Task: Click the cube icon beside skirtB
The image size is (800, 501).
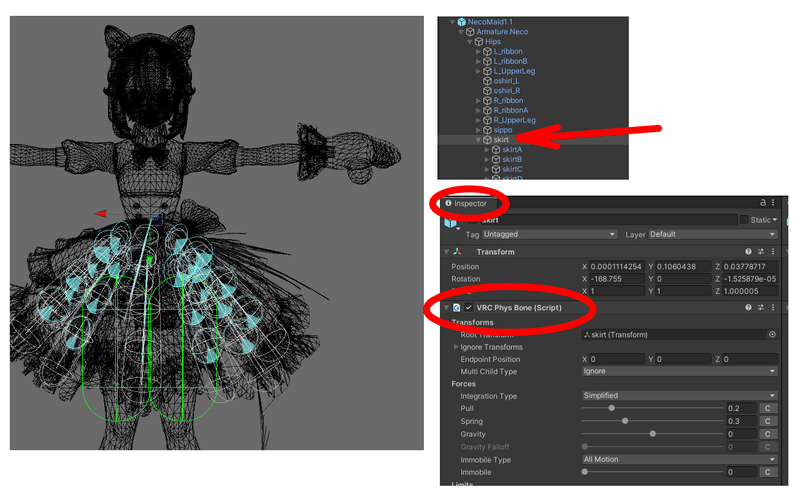Action: pyautogui.click(x=496, y=160)
